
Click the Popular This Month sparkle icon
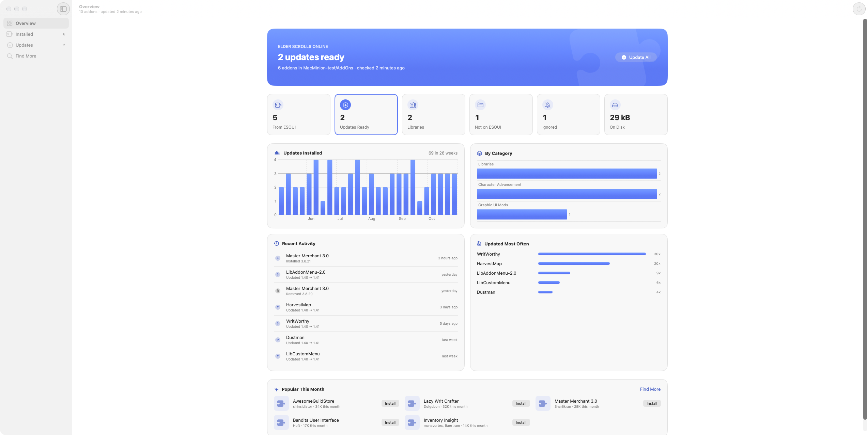(x=276, y=389)
